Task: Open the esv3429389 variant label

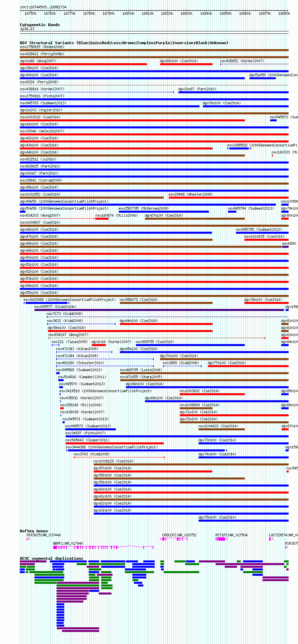Action: [x=70, y=300]
